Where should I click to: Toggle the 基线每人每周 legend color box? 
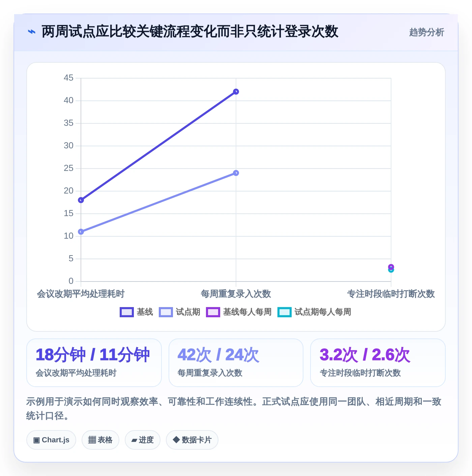213,312
